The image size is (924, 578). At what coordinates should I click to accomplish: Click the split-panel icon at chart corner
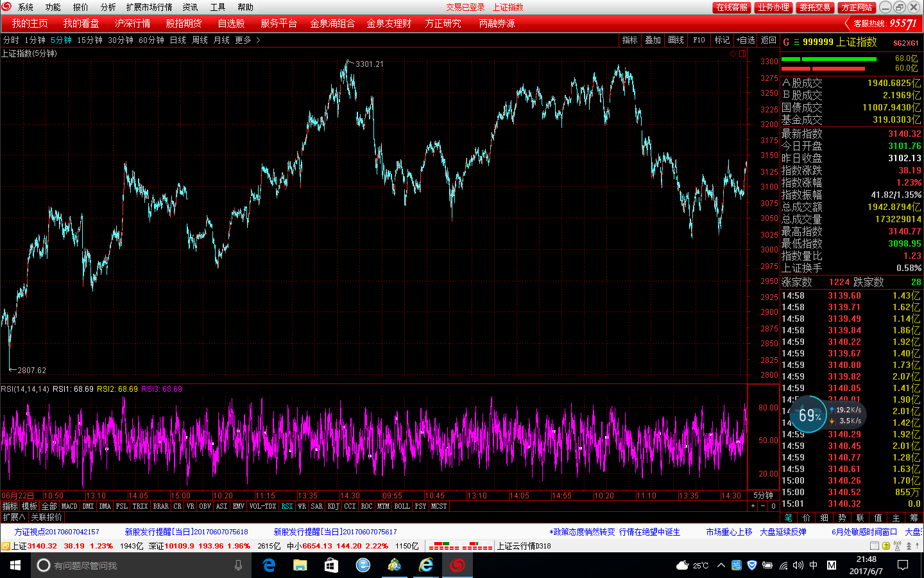pos(742,54)
